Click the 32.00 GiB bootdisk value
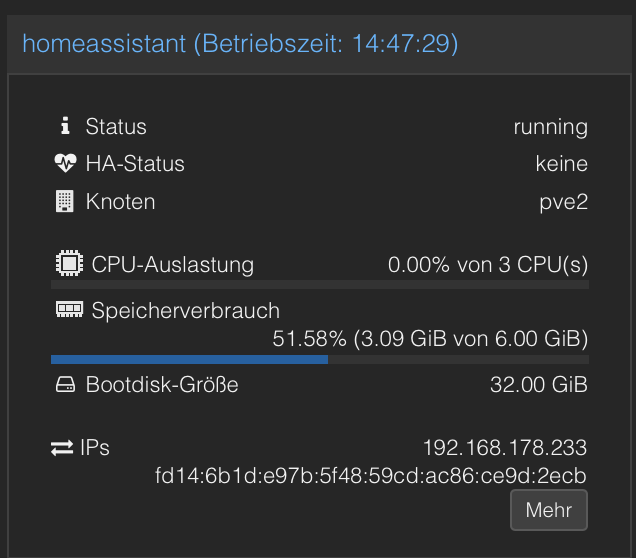636x558 pixels. click(539, 384)
